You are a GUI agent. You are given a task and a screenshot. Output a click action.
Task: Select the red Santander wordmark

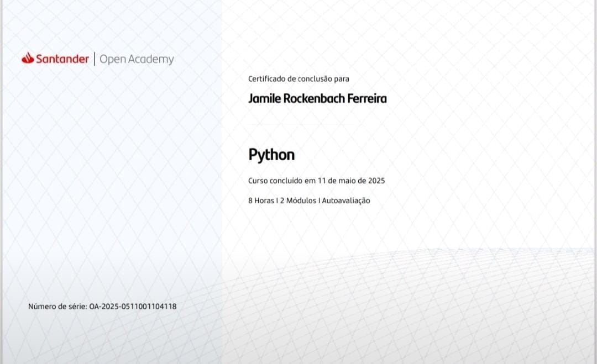click(x=62, y=59)
